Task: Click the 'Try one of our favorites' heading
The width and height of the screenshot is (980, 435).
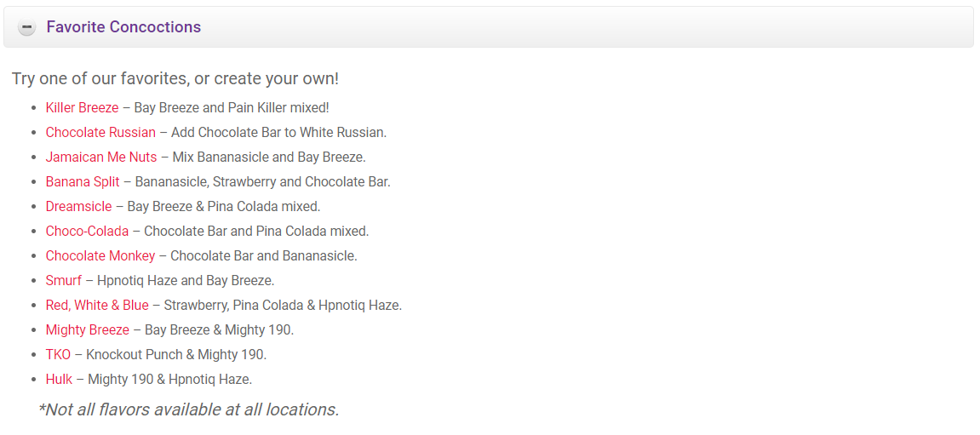Action: click(x=175, y=78)
